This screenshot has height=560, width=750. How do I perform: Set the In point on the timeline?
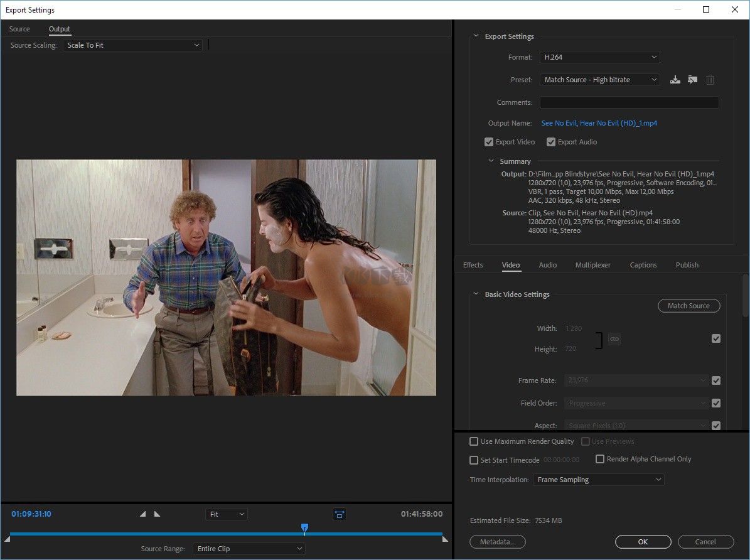(142, 514)
